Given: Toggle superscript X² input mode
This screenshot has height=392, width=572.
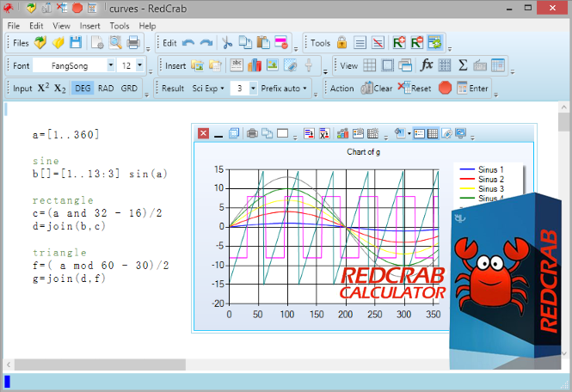Looking at the screenshot, I should pos(43,88).
